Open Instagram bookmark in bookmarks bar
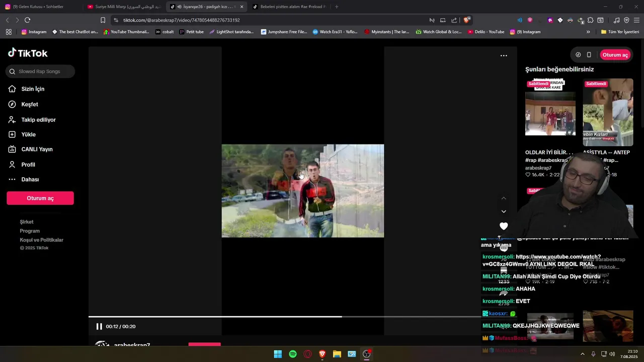The width and height of the screenshot is (644, 362). [x=34, y=32]
